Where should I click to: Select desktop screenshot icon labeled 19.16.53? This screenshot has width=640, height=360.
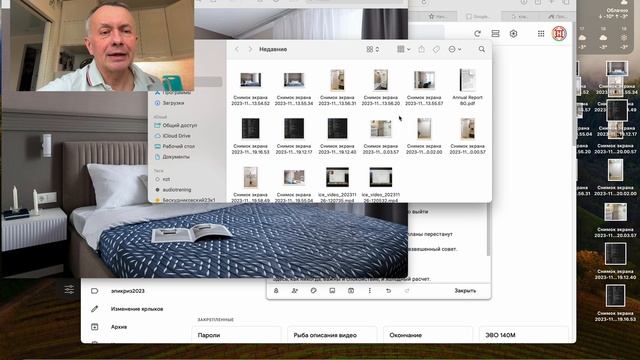tap(615, 304)
